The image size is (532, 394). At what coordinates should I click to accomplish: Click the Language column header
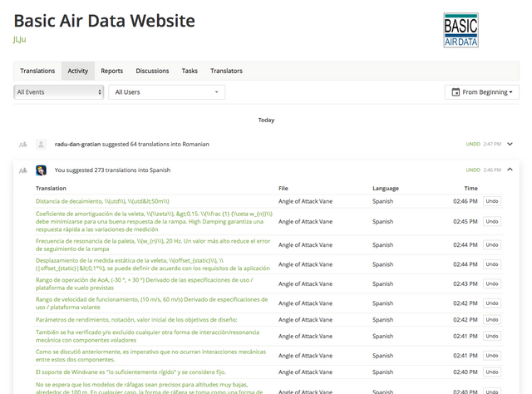(386, 189)
